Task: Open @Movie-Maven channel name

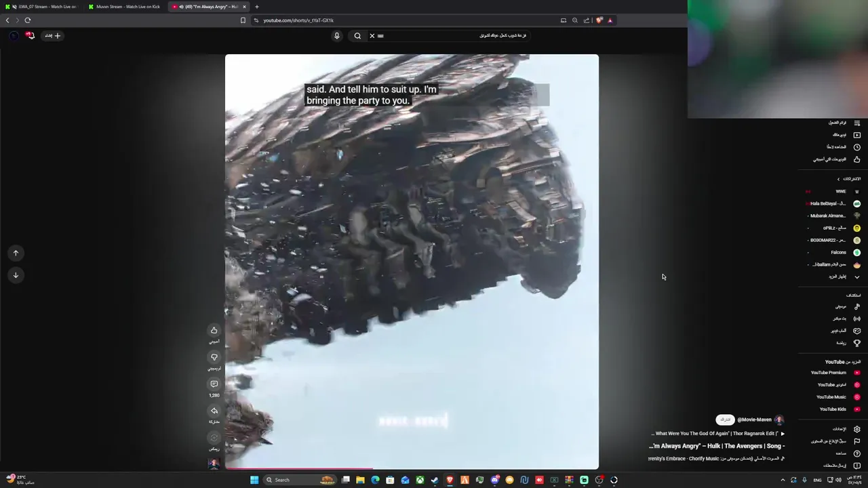Action: pos(754,420)
